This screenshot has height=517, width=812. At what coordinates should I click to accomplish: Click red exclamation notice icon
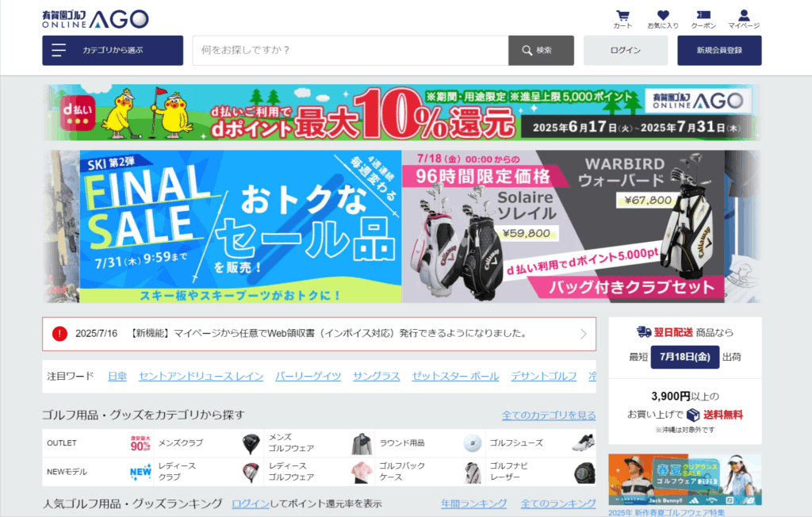pos(59,334)
